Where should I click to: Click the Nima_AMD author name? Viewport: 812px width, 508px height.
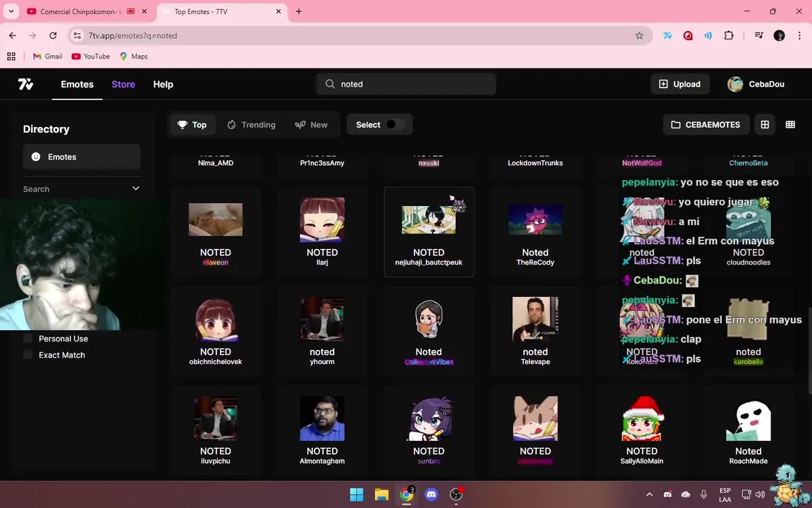coord(216,163)
